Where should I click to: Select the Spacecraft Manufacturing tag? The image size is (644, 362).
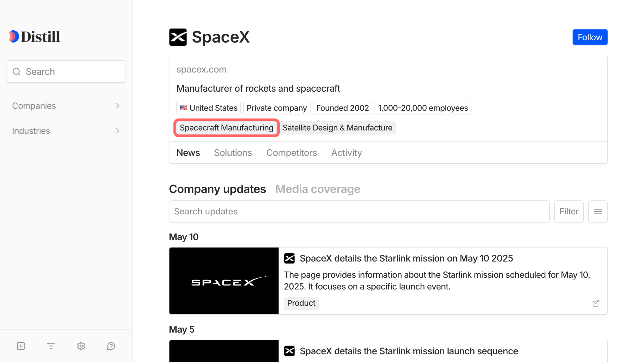(226, 128)
